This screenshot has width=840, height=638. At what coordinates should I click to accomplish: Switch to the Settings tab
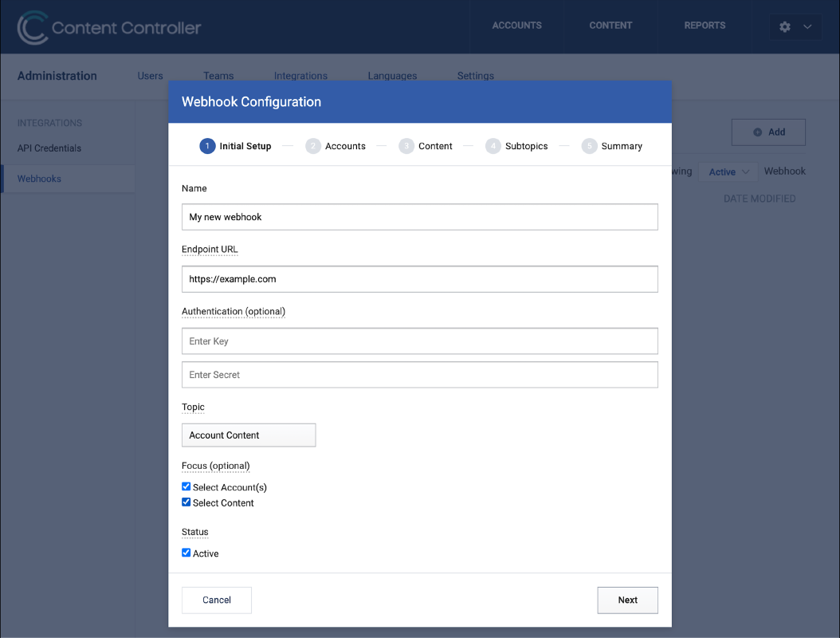(x=475, y=76)
